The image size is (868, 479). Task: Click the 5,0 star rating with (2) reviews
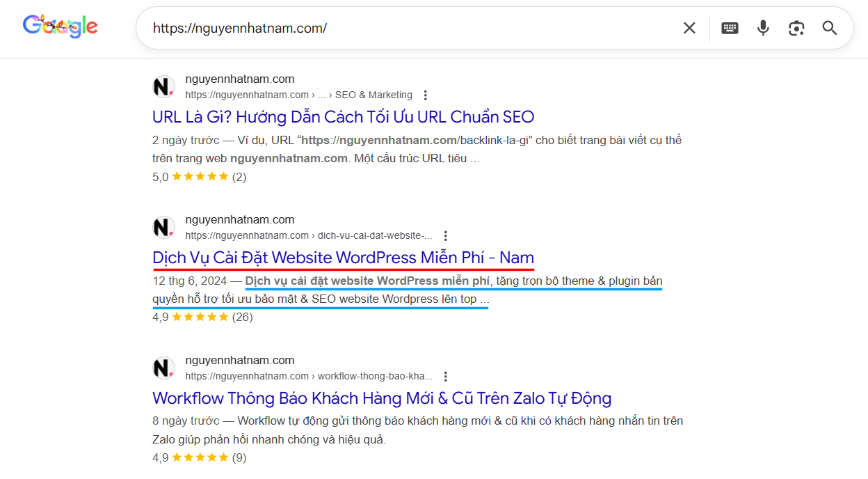pyautogui.click(x=200, y=177)
